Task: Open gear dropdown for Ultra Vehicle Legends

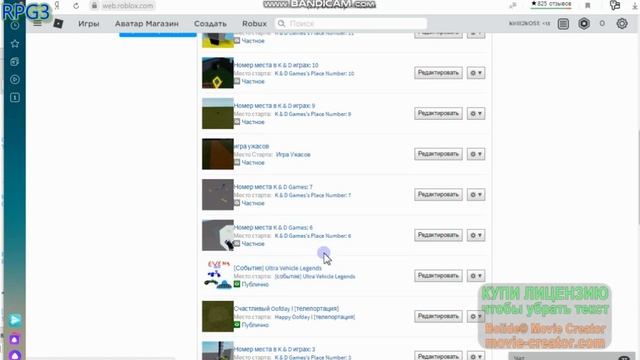Action: point(476,276)
